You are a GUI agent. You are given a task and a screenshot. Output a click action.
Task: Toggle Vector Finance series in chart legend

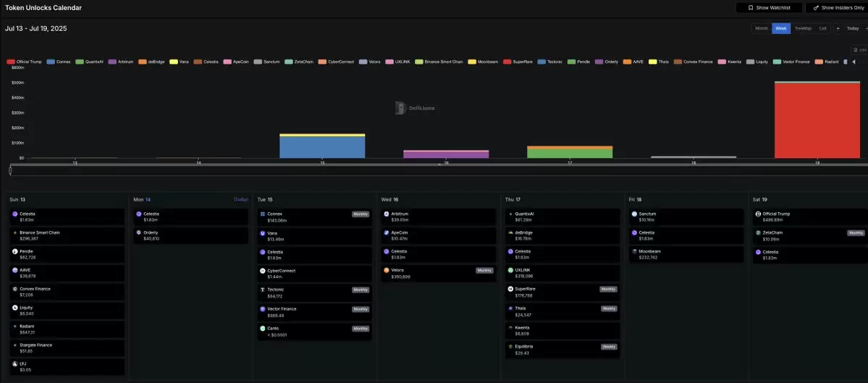791,62
